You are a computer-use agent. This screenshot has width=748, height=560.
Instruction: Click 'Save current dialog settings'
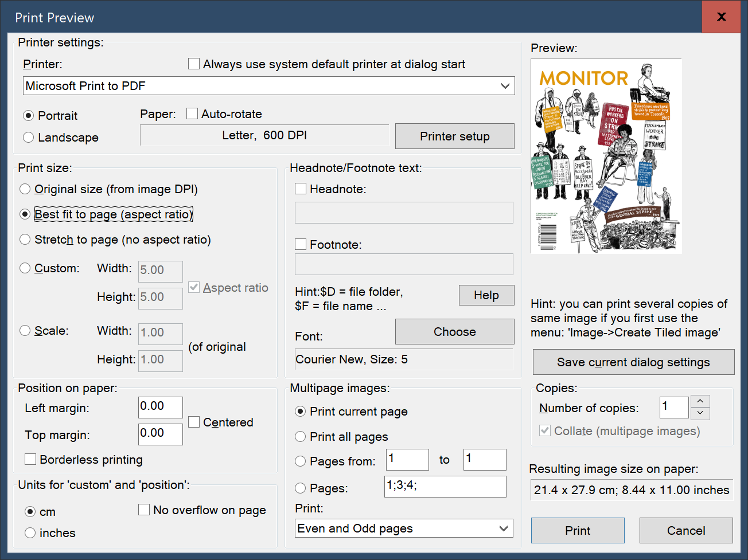click(633, 362)
